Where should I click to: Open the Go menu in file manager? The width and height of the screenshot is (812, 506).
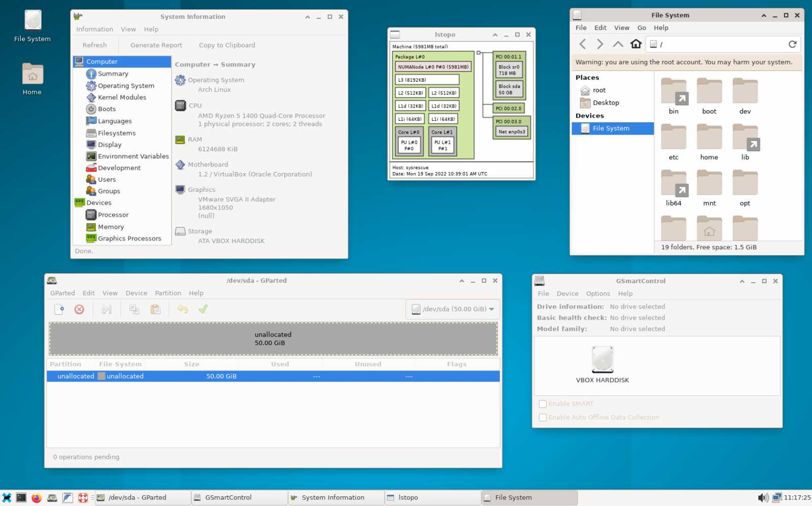pos(641,28)
